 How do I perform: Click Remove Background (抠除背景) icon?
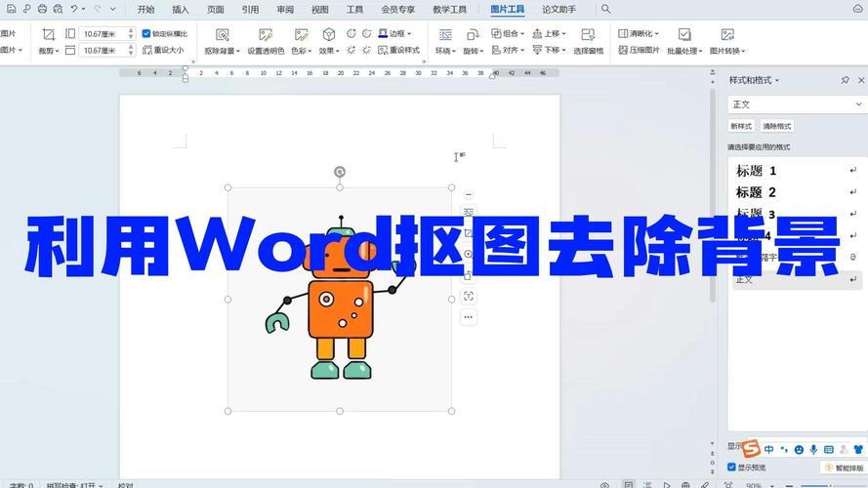point(222,35)
